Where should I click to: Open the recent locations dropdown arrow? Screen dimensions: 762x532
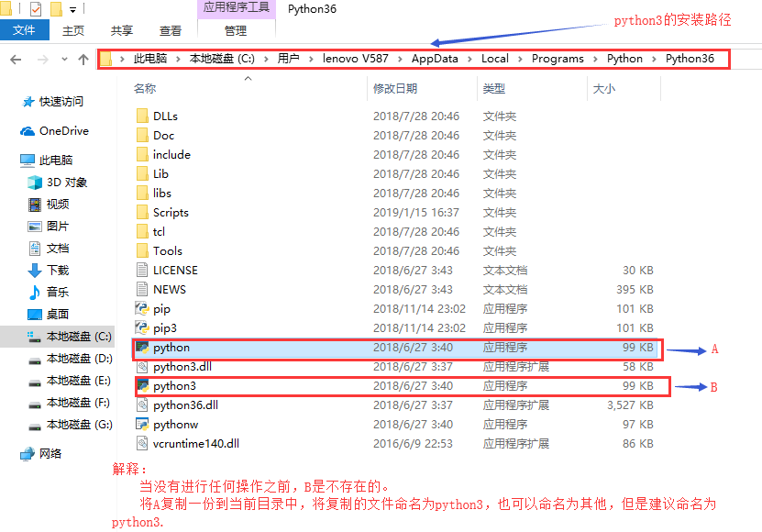tap(64, 60)
